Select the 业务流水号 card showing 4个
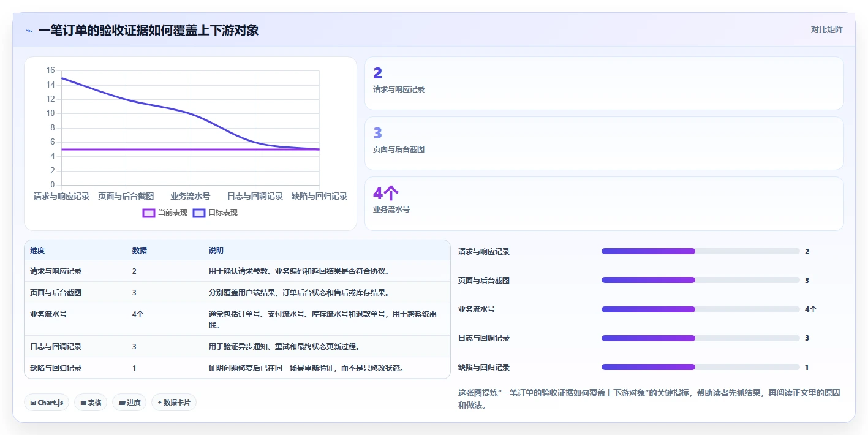The width and height of the screenshot is (868, 435). pyautogui.click(x=604, y=203)
